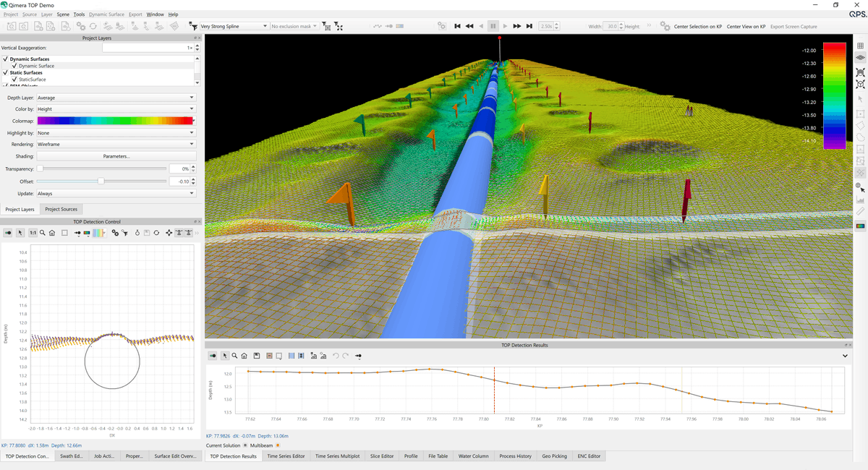
Task: Click the magnifier in TOP Detection Results toolbar
Action: point(234,356)
